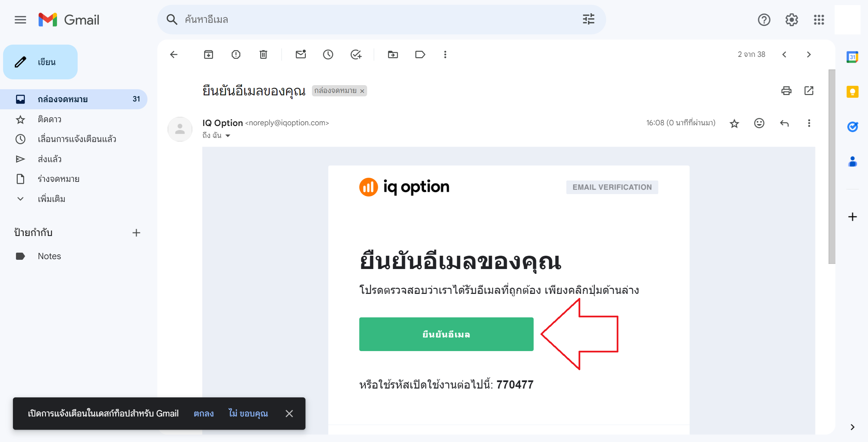
Task: Remove the กล่องจดหมาย label from email
Action: point(362,91)
